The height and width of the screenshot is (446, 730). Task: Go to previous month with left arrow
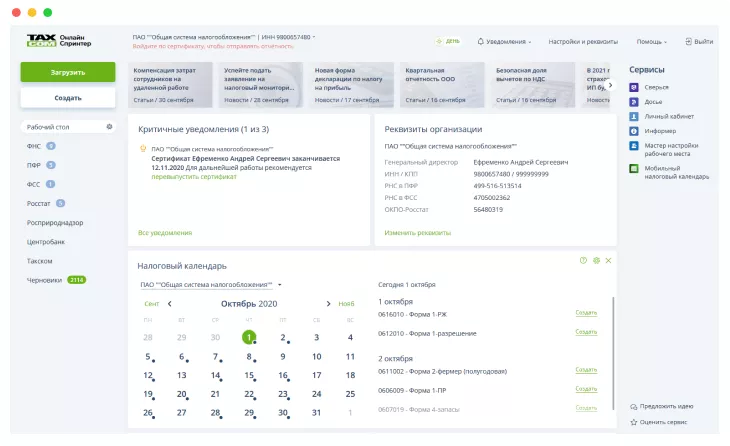[x=169, y=304]
